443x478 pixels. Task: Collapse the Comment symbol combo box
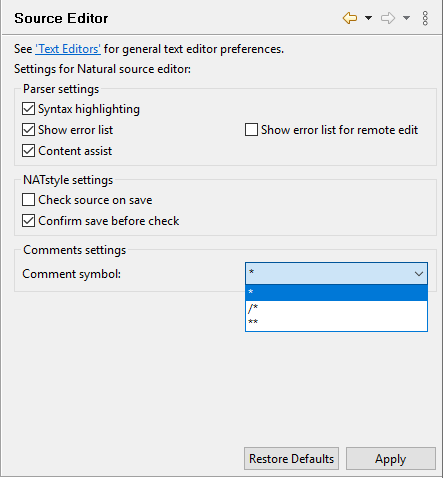(336, 273)
